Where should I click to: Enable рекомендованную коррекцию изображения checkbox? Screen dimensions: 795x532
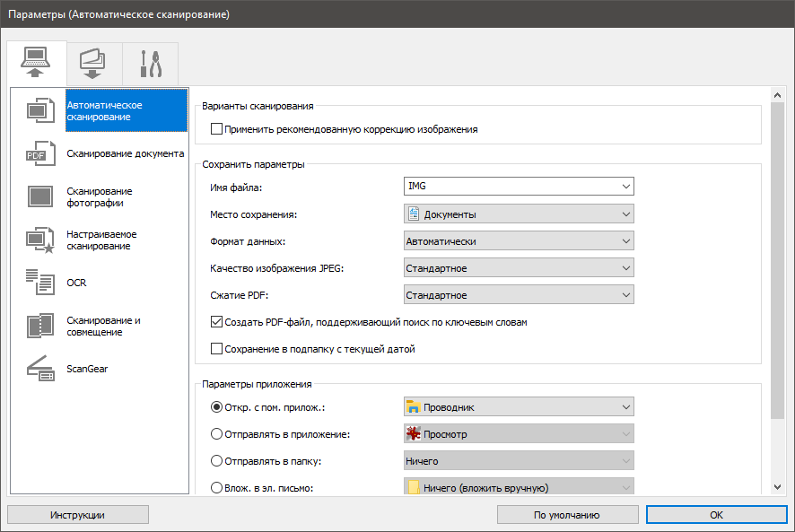point(216,129)
